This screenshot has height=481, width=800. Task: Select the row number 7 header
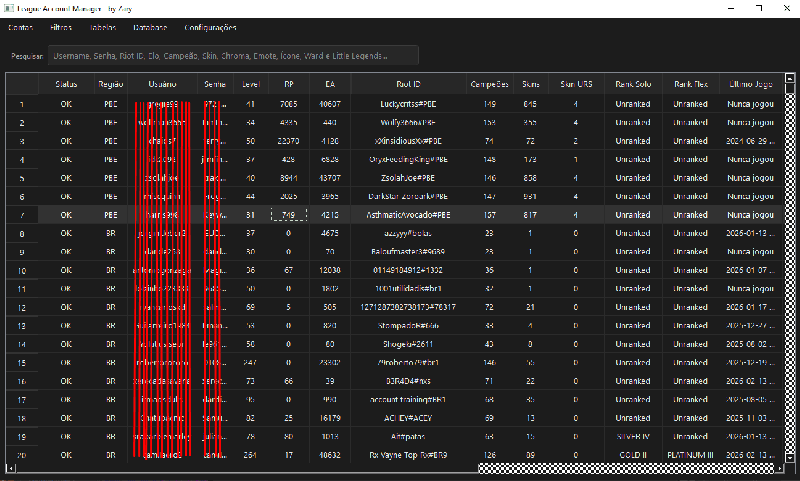pyautogui.click(x=22, y=215)
